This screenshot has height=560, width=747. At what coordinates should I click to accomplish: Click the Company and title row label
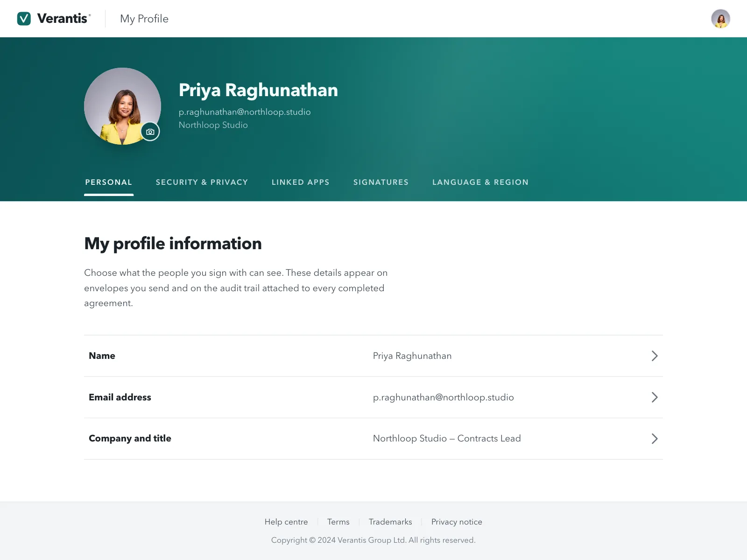(130, 438)
